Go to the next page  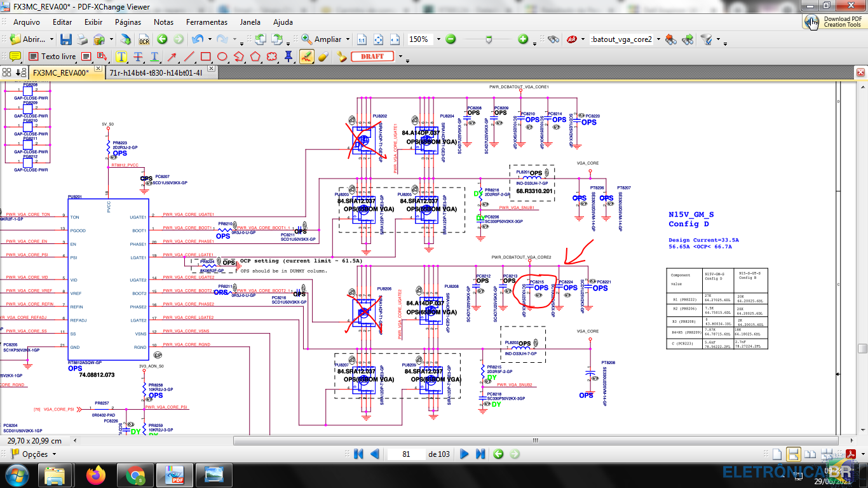pyautogui.click(x=465, y=454)
